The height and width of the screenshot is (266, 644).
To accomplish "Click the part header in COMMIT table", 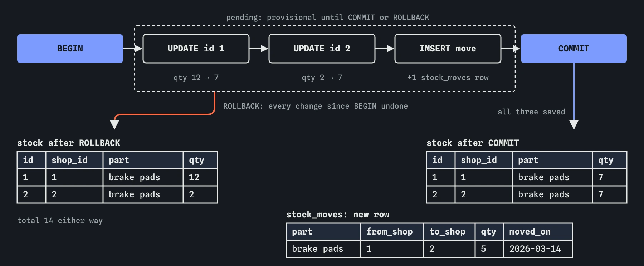I will [552, 160].
